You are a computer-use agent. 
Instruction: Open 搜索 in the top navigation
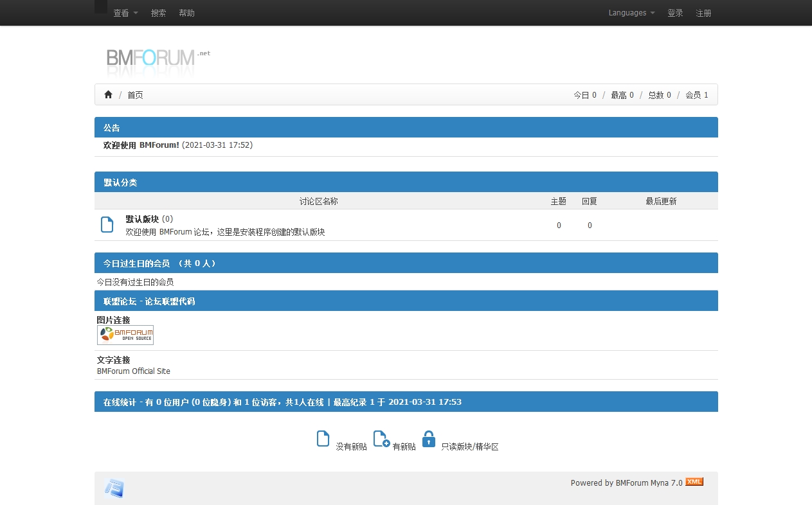point(158,13)
